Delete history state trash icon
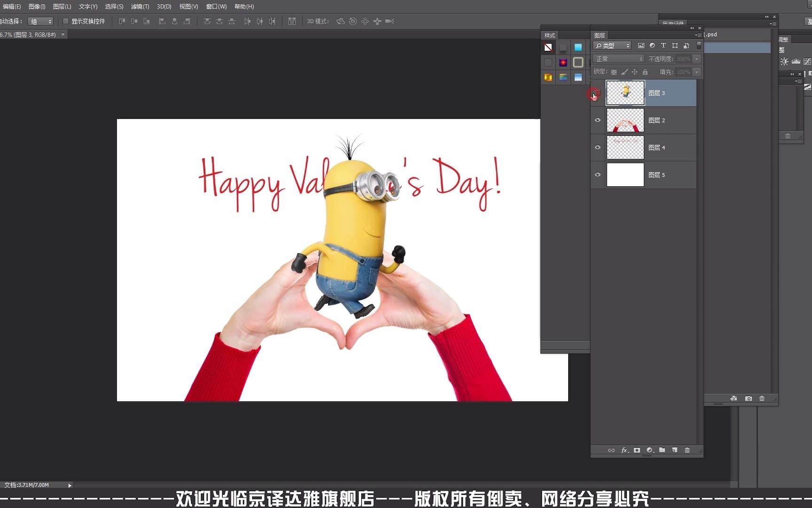812x508 pixels. (762, 398)
